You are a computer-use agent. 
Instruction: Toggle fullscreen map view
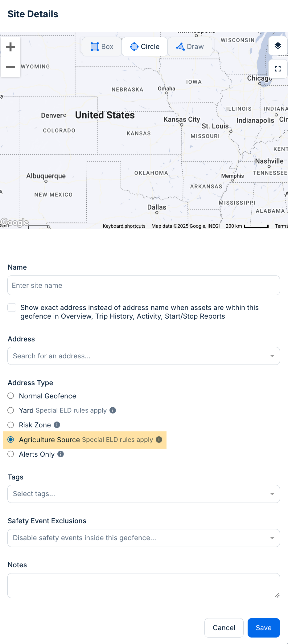pyautogui.click(x=278, y=69)
